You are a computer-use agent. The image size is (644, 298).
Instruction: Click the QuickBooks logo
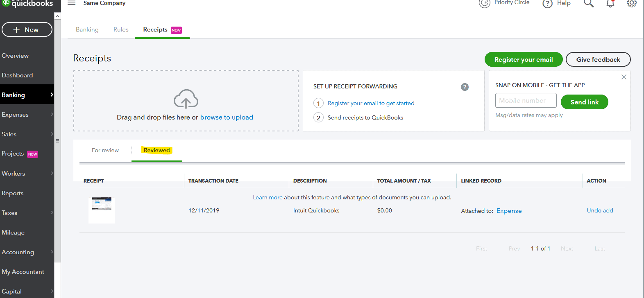[27, 4]
